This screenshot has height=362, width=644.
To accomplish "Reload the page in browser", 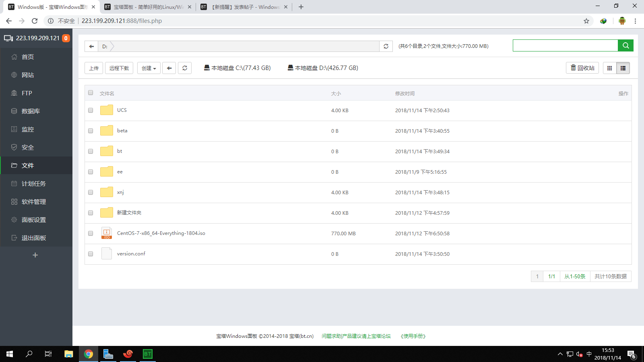I will click(x=35, y=21).
